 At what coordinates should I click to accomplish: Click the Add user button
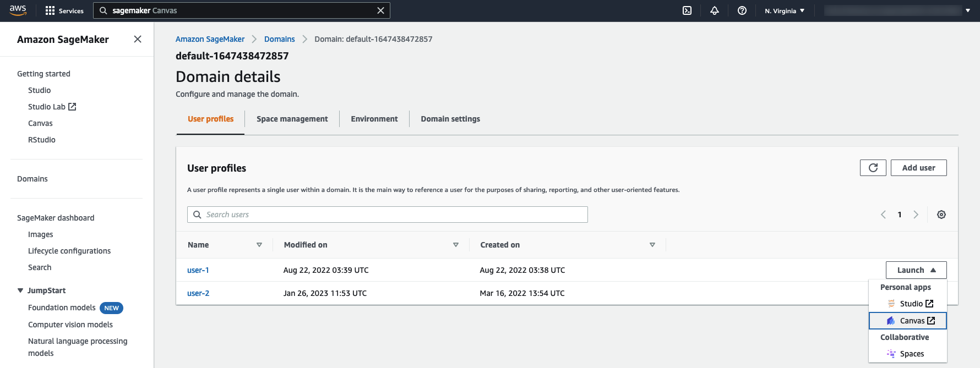pyautogui.click(x=918, y=168)
